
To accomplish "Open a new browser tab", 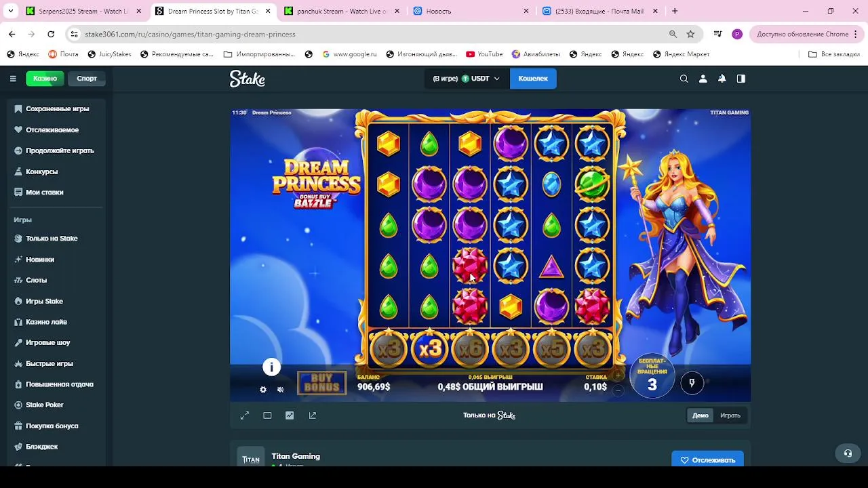I will pyautogui.click(x=675, y=12).
